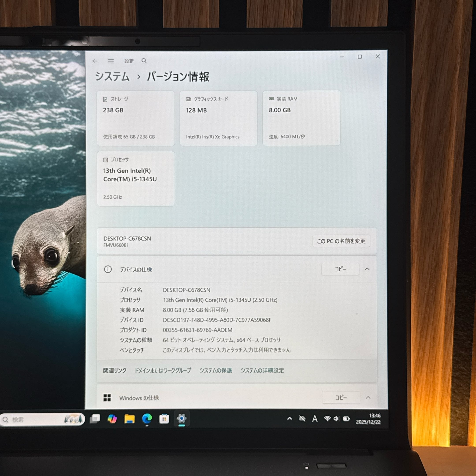Open Microsoft Store taskbar icon

[164, 419]
